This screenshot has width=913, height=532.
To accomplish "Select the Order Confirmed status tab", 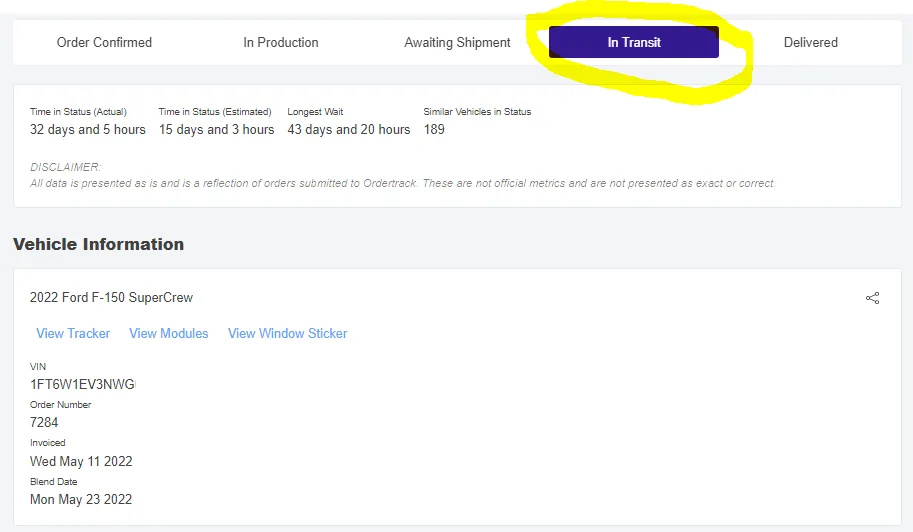I will point(104,43).
